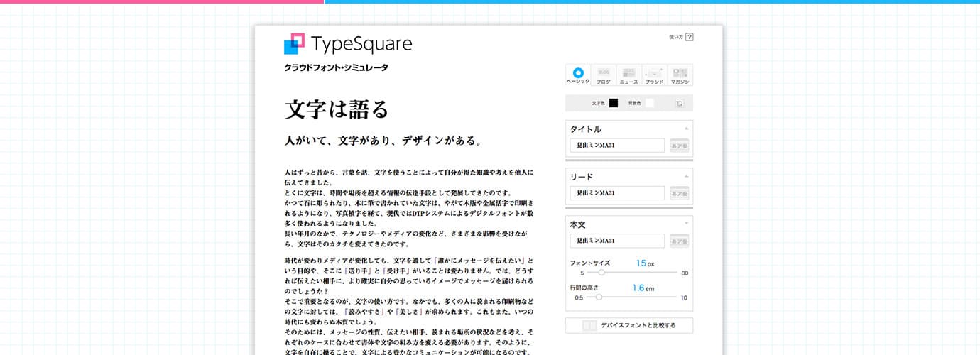
Task: Collapse the リード section arrow
Action: pyautogui.click(x=686, y=176)
